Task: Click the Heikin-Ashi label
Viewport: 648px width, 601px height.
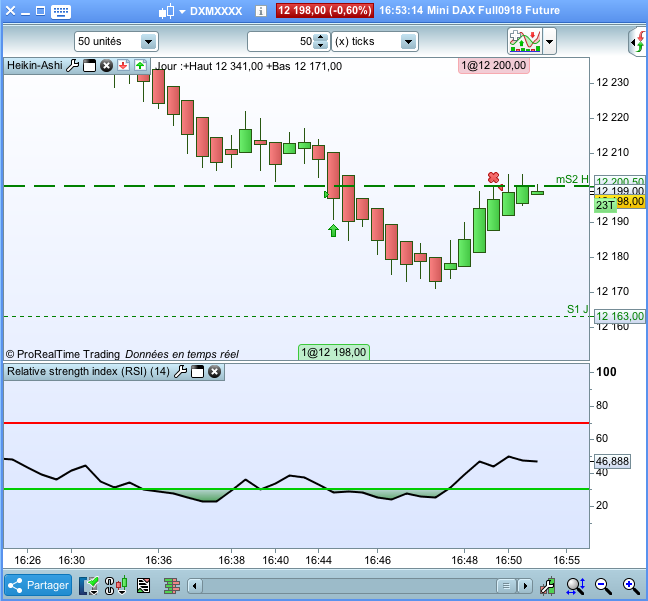Action: 35,65
